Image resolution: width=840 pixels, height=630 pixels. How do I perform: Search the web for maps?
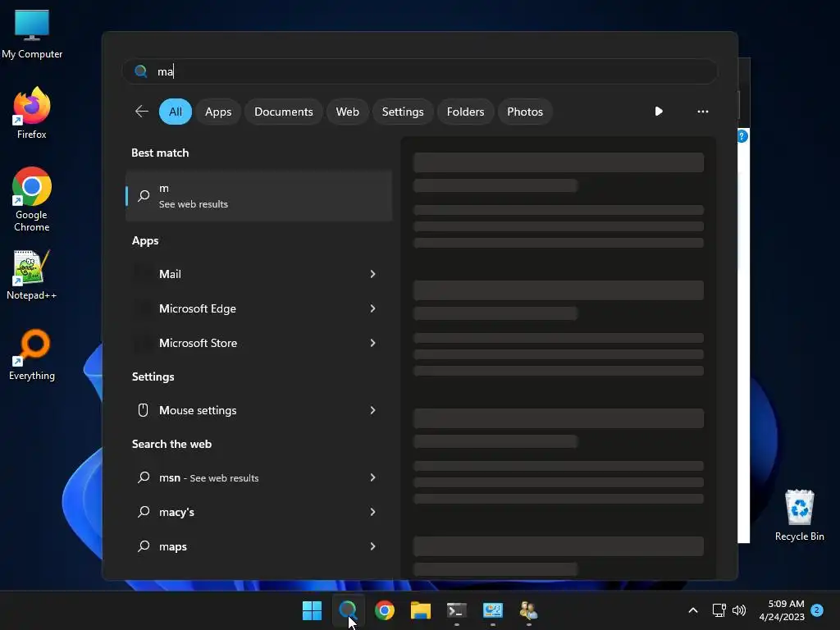[258, 546]
